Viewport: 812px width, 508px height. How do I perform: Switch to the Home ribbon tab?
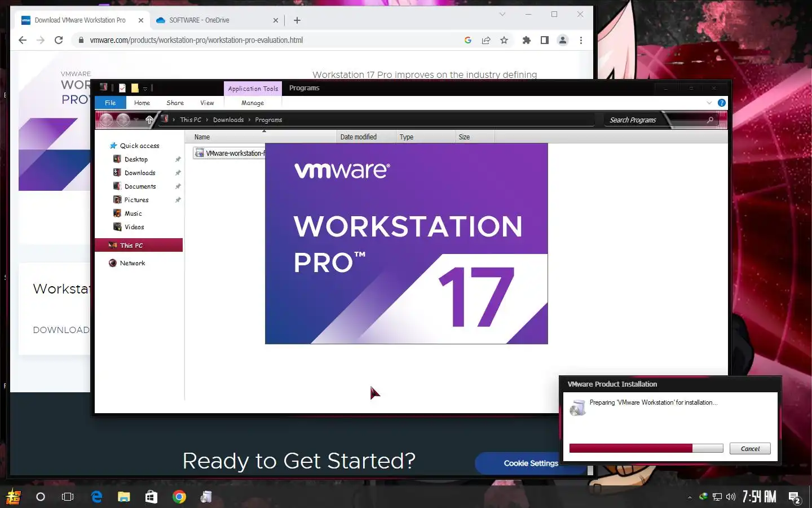tap(142, 103)
